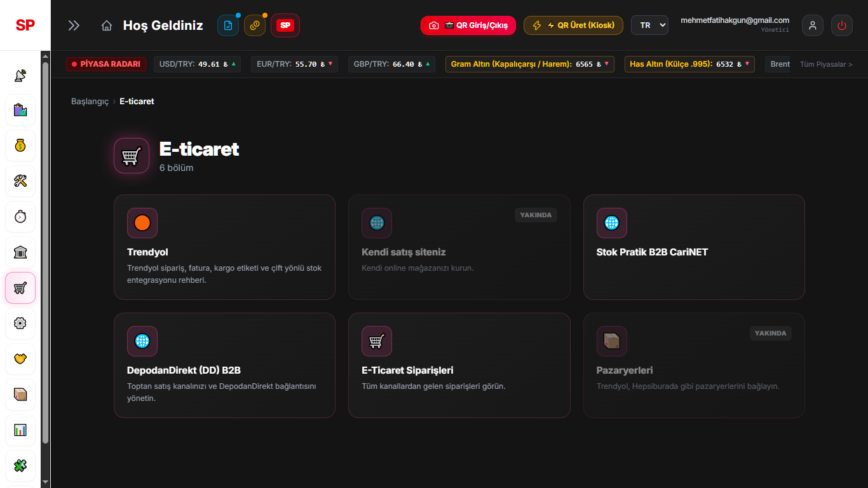This screenshot has height=488, width=868.
Task: Open the bar chart sidebar icon
Action: click(20, 430)
